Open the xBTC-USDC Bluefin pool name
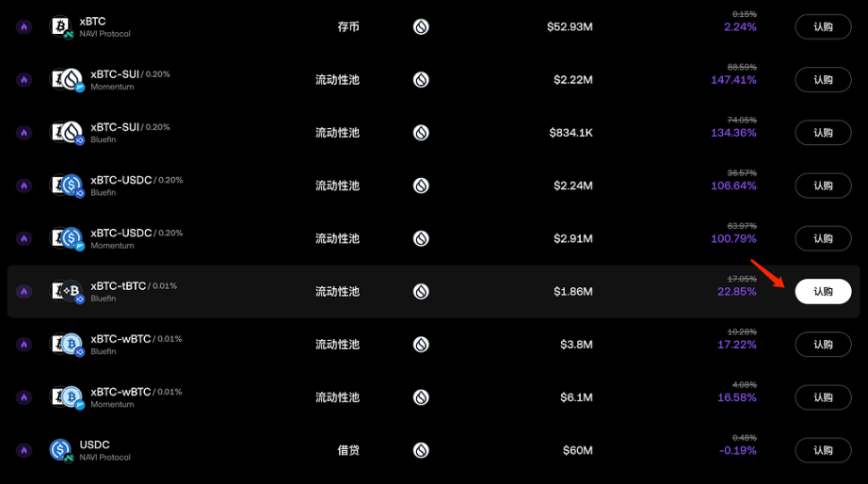This screenshot has width=868, height=484. click(121, 180)
